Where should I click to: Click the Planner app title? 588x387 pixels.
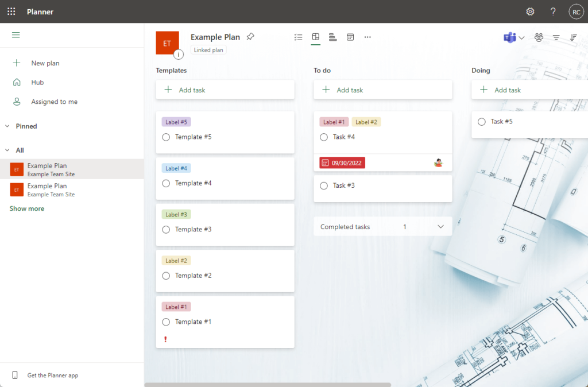[x=40, y=11]
